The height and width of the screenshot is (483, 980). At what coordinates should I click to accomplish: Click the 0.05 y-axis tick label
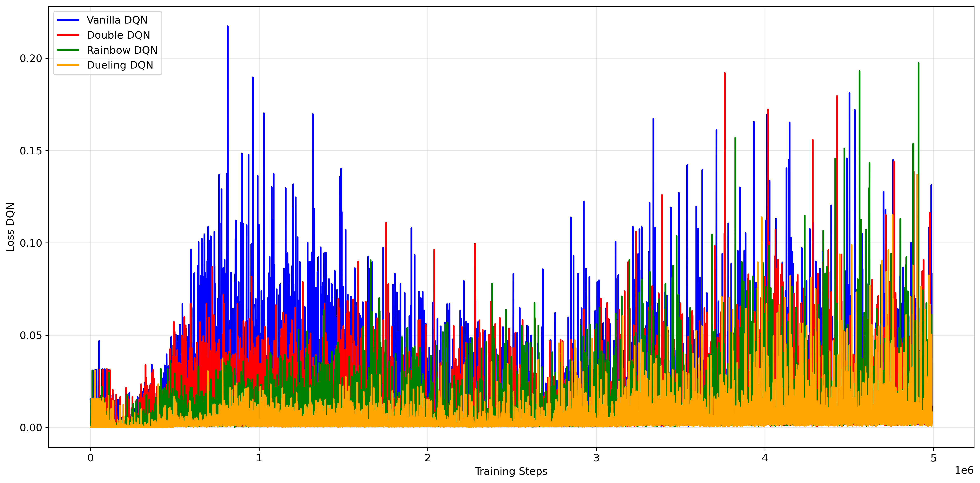[30, 335]
